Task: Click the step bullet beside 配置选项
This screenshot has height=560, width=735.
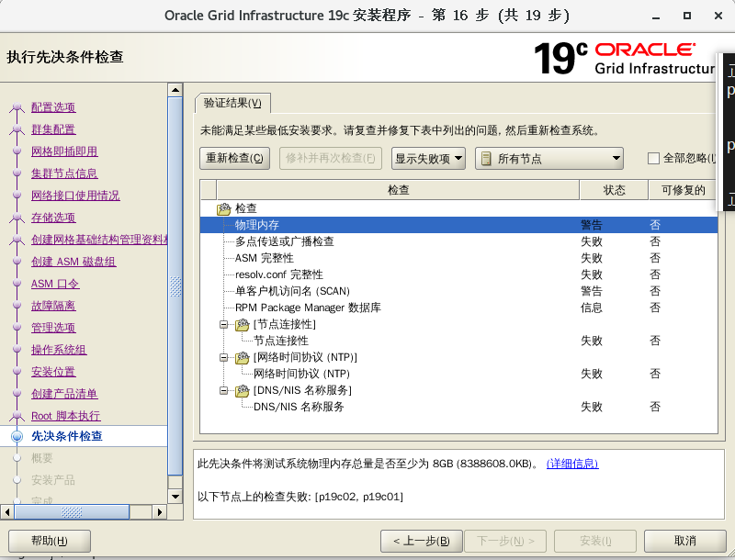Action: (17, 107)
